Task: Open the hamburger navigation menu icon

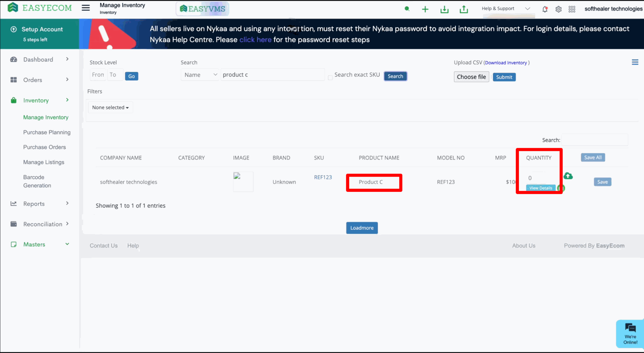Action: (86, 8)
